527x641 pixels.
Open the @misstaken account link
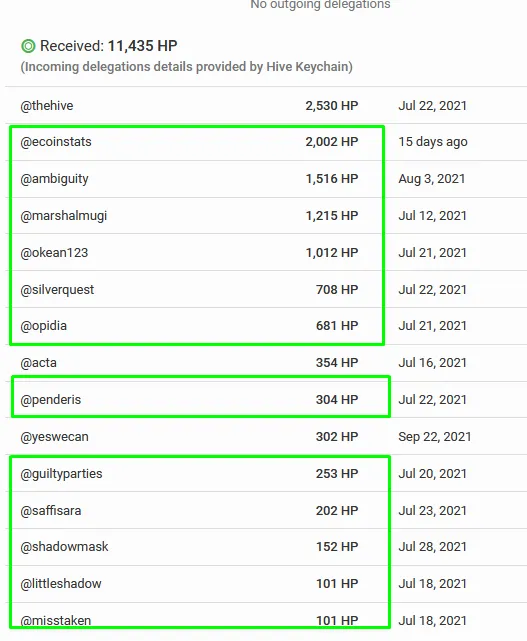[x=56, y=621]
